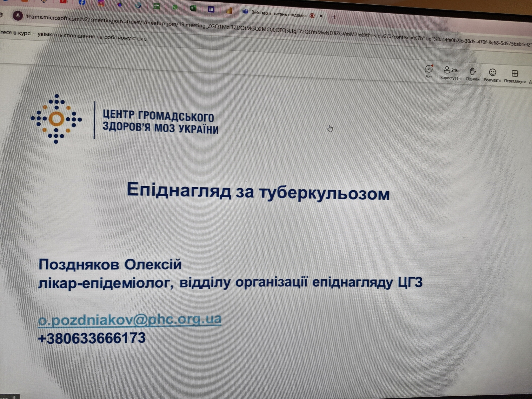This screenshot has height=399, width=532.
Task: Open the Excel browser tab
Action: pyautogui.click(x=193, y=8)
